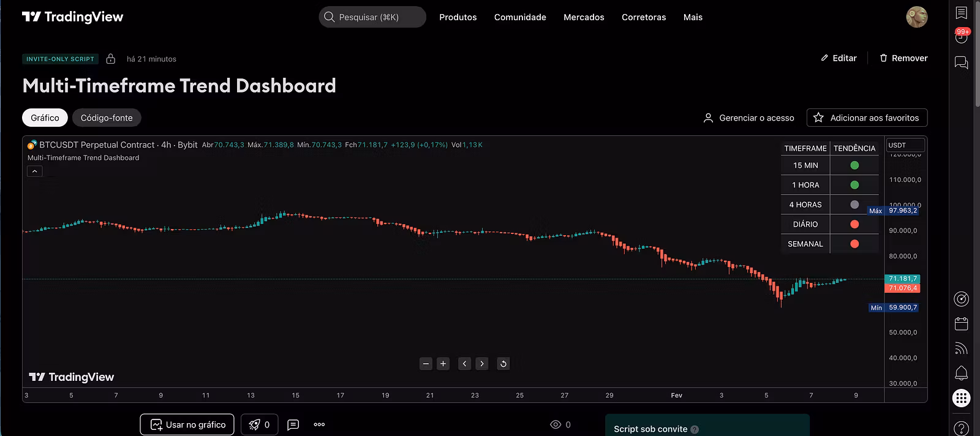Click the Script sob convite info icon

point(695,429)
